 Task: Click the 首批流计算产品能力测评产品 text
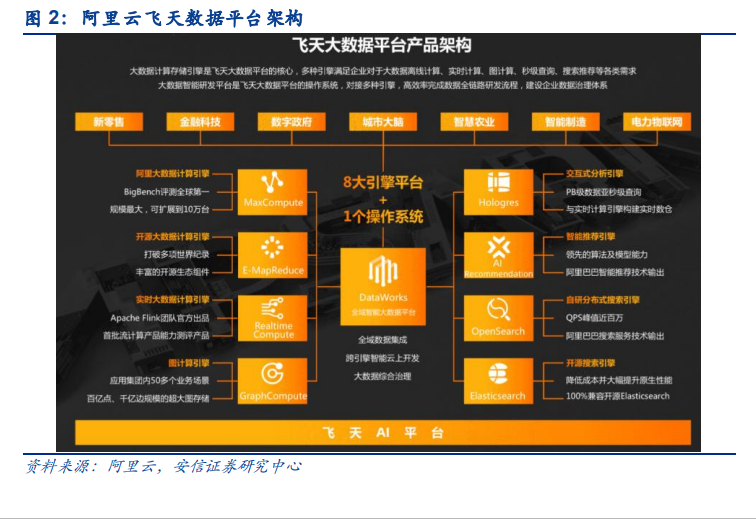[156, 335]
